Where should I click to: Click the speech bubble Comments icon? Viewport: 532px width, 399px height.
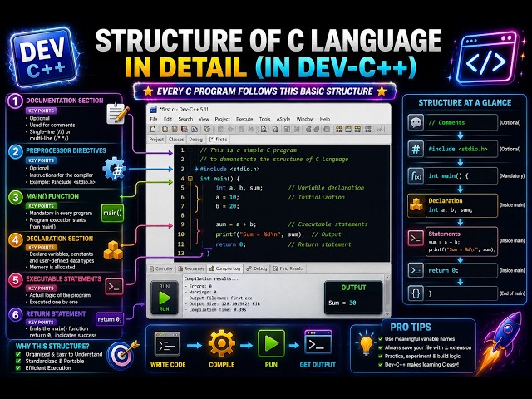click(x=416, y=122)
